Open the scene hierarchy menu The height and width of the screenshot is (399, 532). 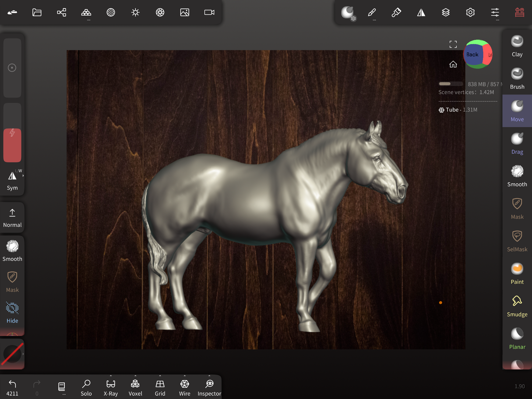pos(61,13)
